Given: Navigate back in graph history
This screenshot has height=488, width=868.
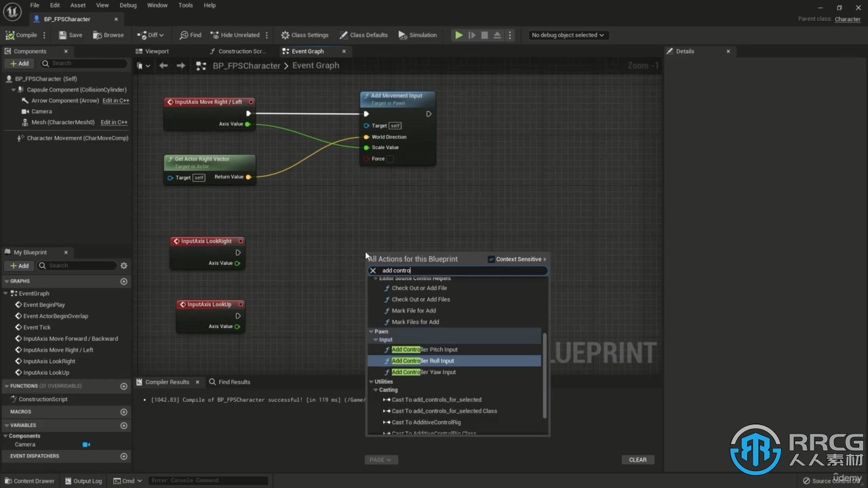Looking at the screenshot, I should [x=163, y=66].
